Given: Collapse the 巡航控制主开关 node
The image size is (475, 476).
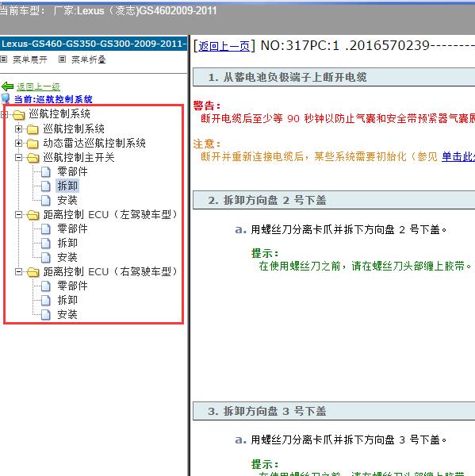Looking at the screenshot, I should pyautogui.click(x=18, y=157).
